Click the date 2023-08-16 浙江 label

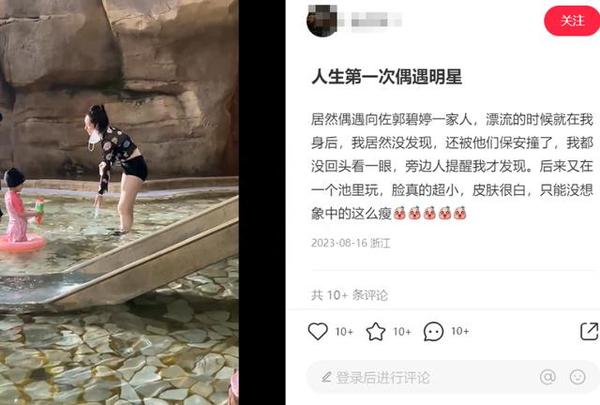(x=351, y=243)
